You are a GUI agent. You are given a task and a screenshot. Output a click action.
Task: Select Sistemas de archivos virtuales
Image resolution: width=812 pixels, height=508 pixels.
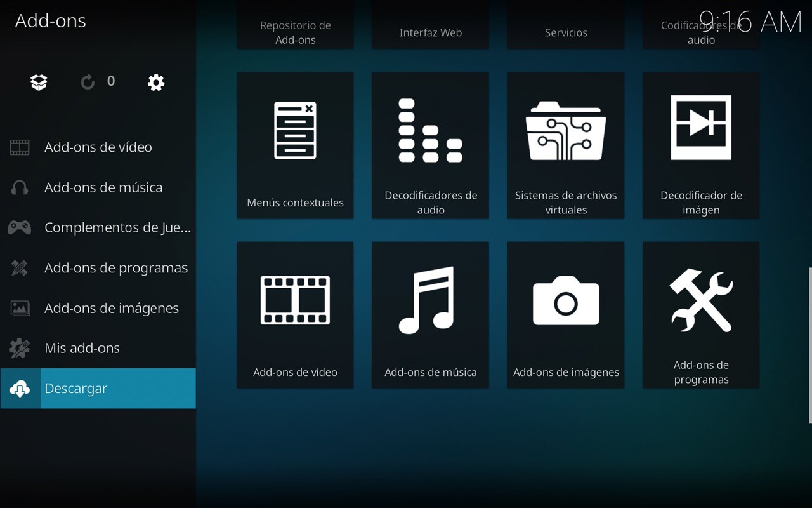point(565,145)
